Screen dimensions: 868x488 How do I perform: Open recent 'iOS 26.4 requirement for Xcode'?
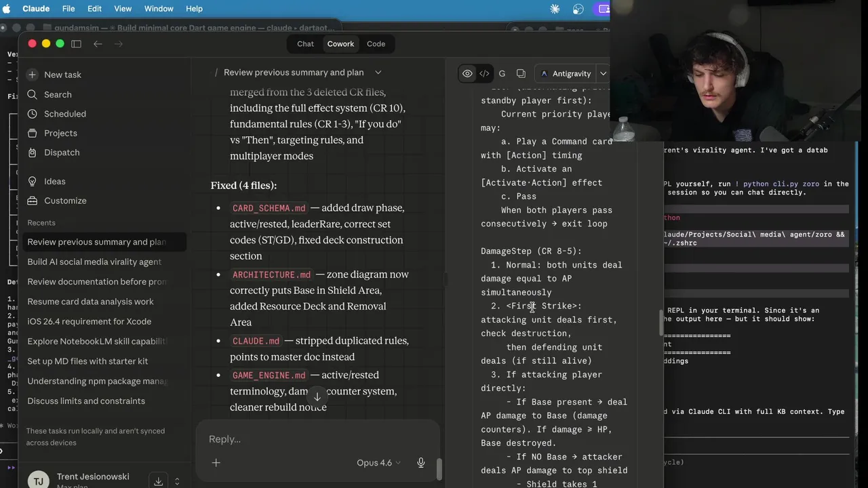pos(103,321)
